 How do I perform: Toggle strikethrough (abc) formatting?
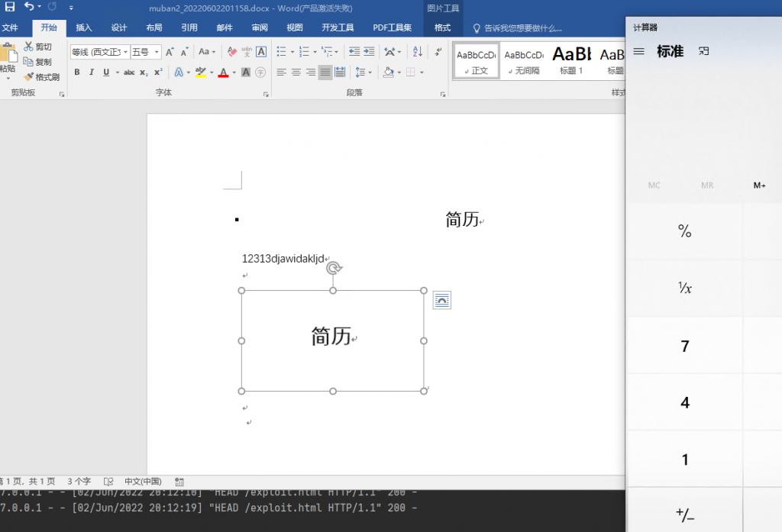129,73
